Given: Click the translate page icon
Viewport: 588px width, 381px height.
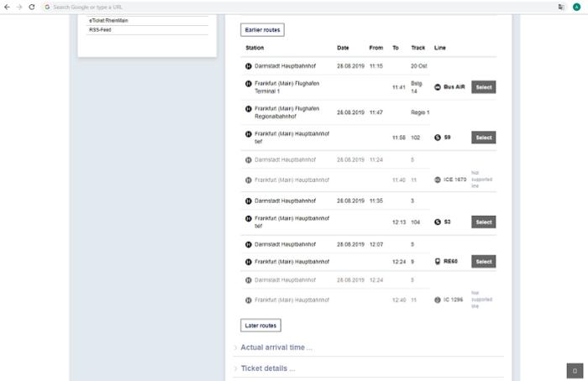Looking at the screenshot, I should (x=561, y=7).
